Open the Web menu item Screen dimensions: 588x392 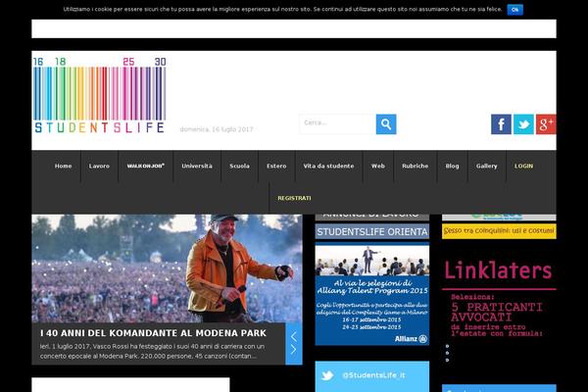click(x=378, y=166)
